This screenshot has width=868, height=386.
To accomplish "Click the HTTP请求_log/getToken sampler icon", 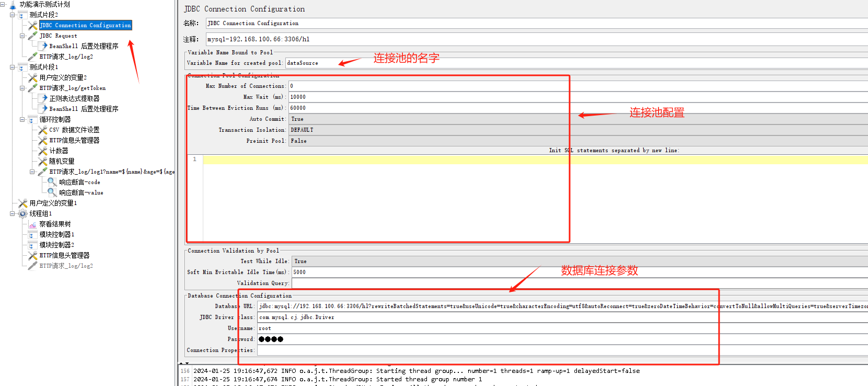I will click(33, 88).
